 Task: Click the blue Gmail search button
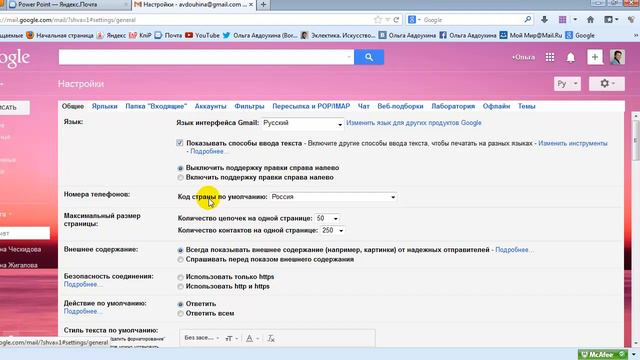click(369, 57)
